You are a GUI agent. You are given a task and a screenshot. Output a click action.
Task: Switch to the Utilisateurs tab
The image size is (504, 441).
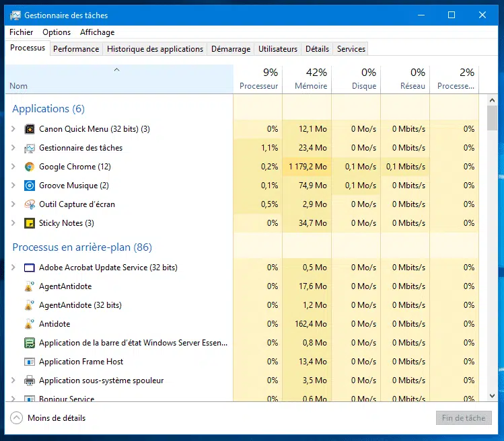278,49
